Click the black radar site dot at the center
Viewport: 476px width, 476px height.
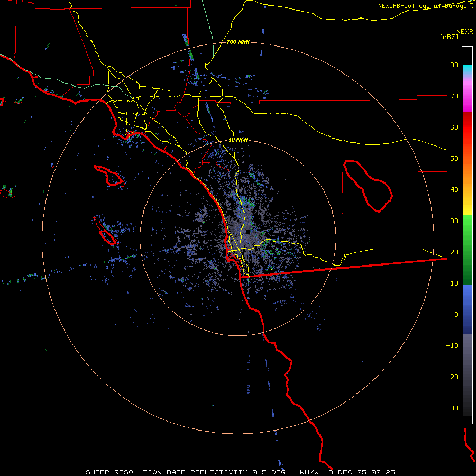click(248, 232)
